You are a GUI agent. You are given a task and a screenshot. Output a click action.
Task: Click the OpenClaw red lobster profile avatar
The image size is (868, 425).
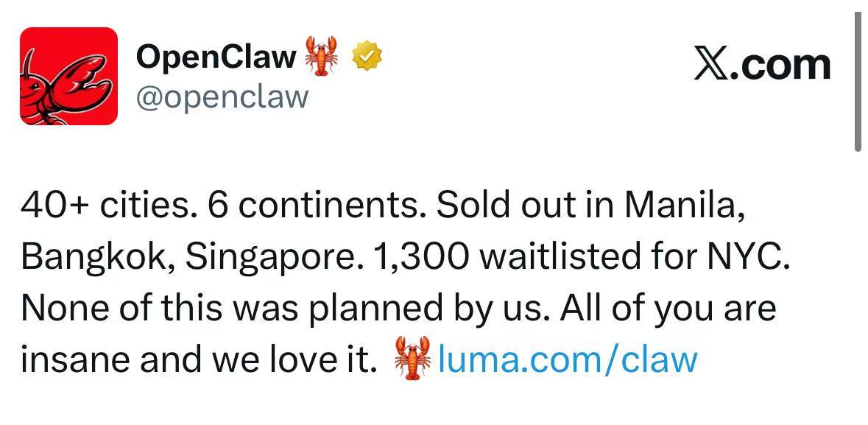point(68,76)
